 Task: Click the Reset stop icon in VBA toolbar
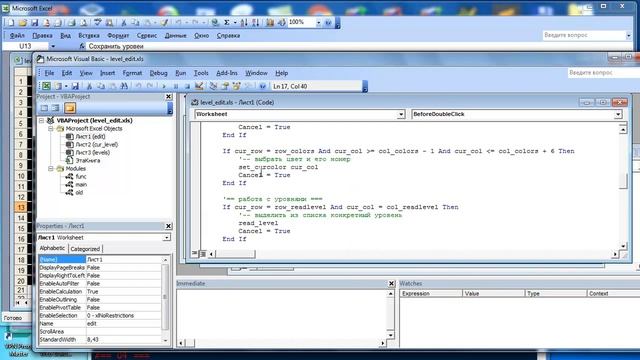click(187, 86)
